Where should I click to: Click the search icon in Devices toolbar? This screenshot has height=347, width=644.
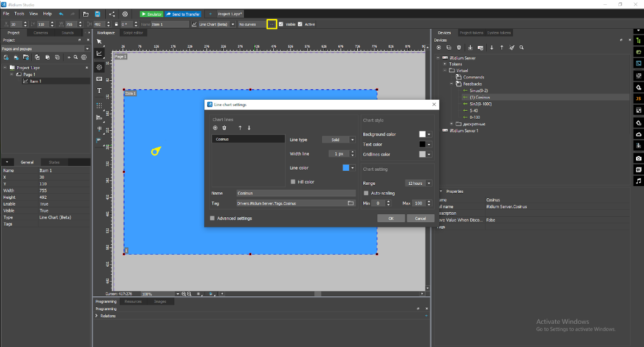coord(520,47)
